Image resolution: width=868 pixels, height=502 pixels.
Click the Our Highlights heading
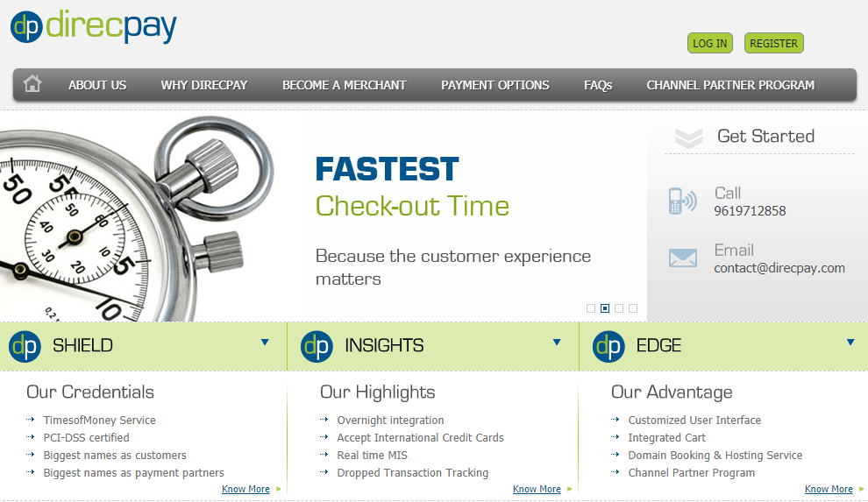click(378, 392)
